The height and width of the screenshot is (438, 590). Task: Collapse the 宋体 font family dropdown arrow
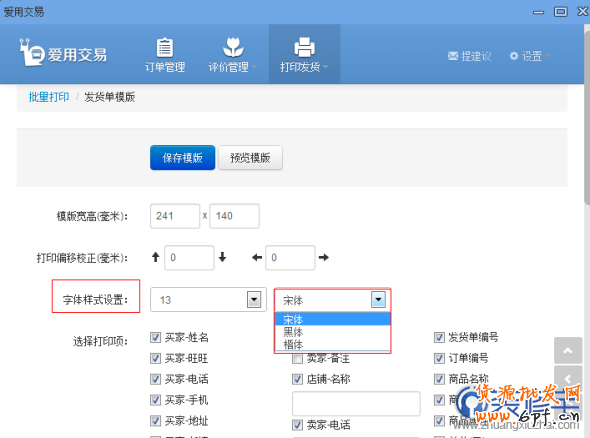click(x=378, y=300)
